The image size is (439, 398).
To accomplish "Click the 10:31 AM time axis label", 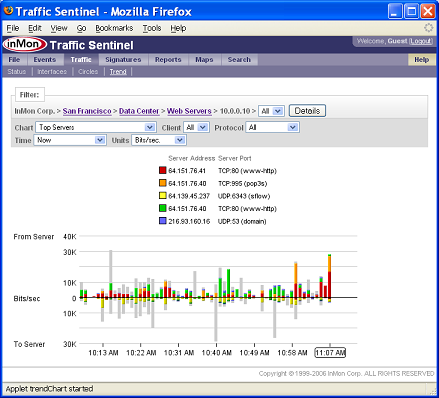I will coord(179,353).
